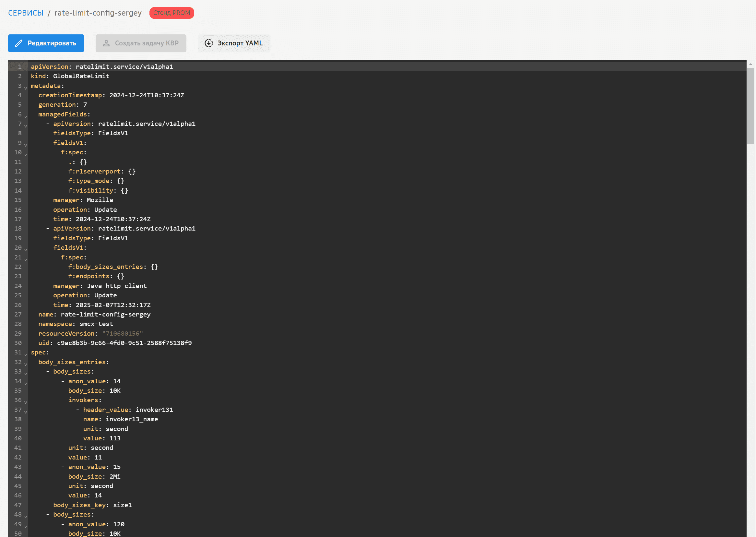Fold the fieldsV1 section on line 9
756x537 pixels.
(26, 145)
